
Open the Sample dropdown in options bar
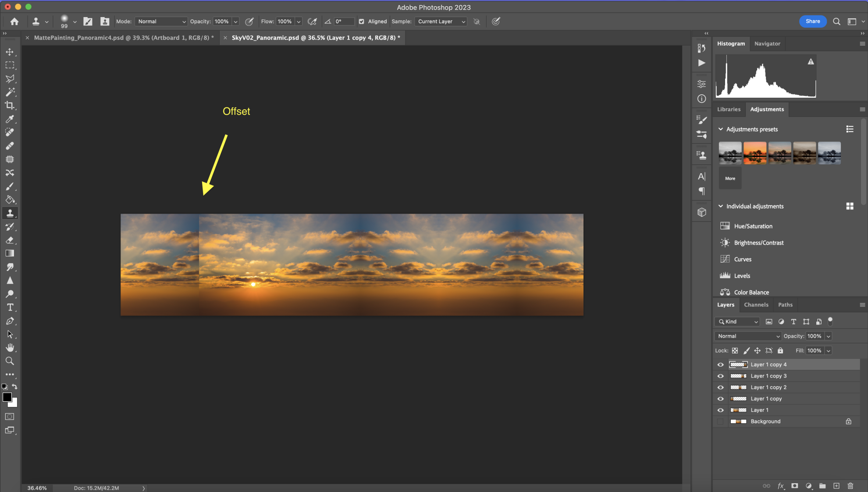click(440, 21)
